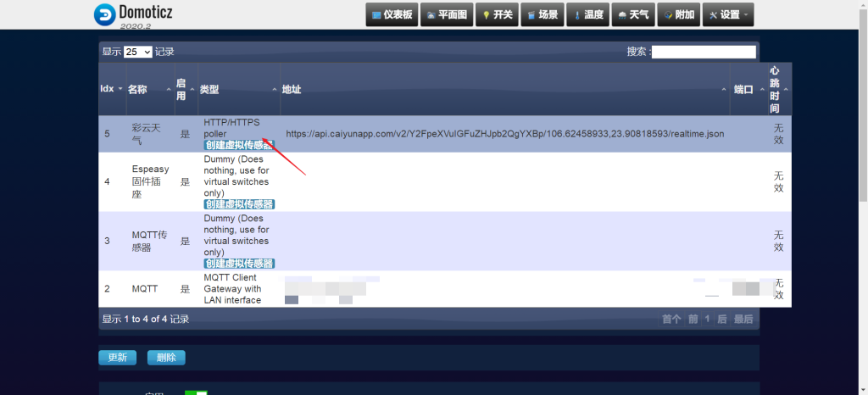Click the 搜索 search input field

703,52
